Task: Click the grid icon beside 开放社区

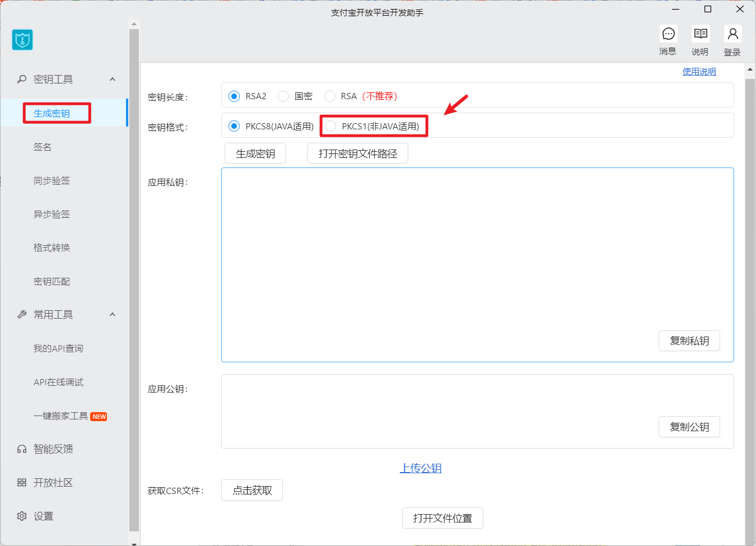Action: click(x=22, y=482)
